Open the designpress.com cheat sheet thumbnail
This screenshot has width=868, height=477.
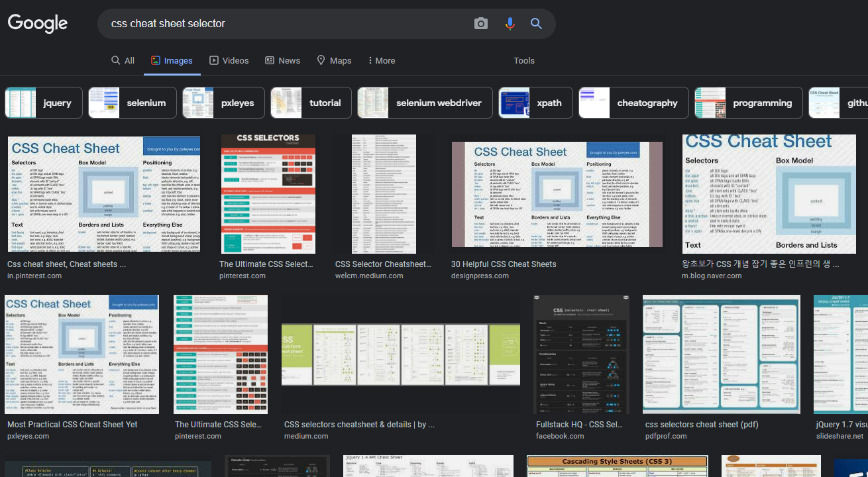click(x=557, y=194)
